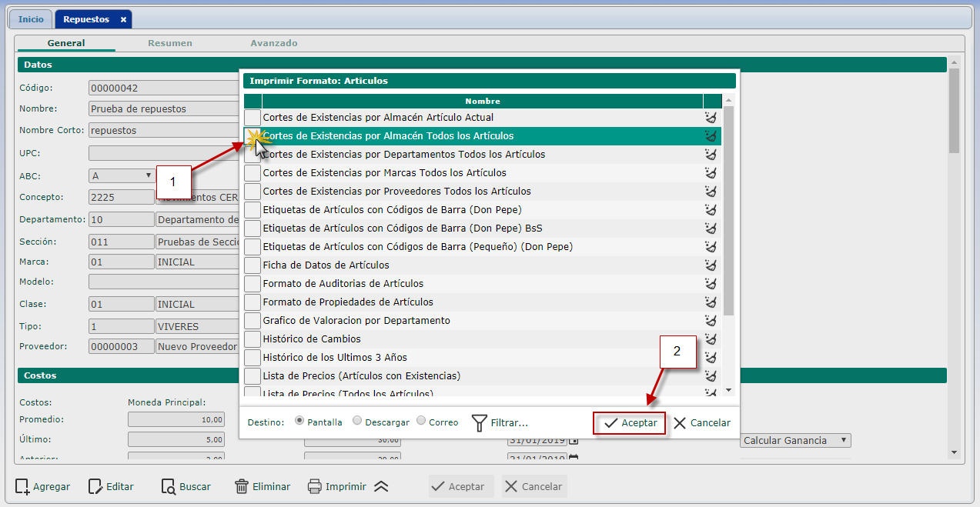Viewport: 980px width, 507px height.
Task: Expand the double-chevron next to Imprimir
Action: coord(381,486)
